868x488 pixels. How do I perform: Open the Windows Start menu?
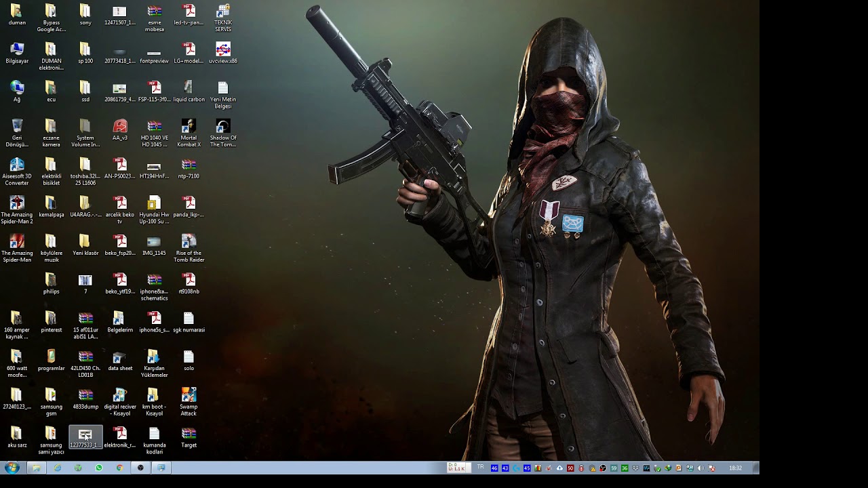click(x=12, y=468)
